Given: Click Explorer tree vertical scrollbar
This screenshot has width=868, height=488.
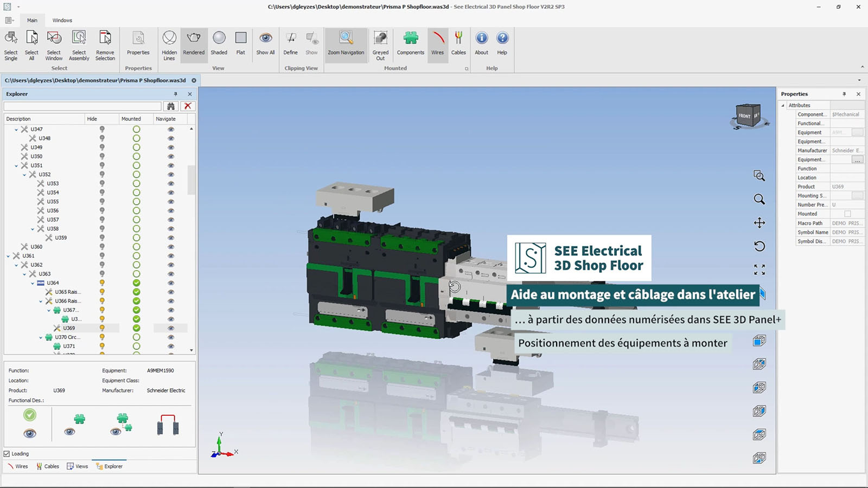Looking at the screenshot, I should coord(191,179).
